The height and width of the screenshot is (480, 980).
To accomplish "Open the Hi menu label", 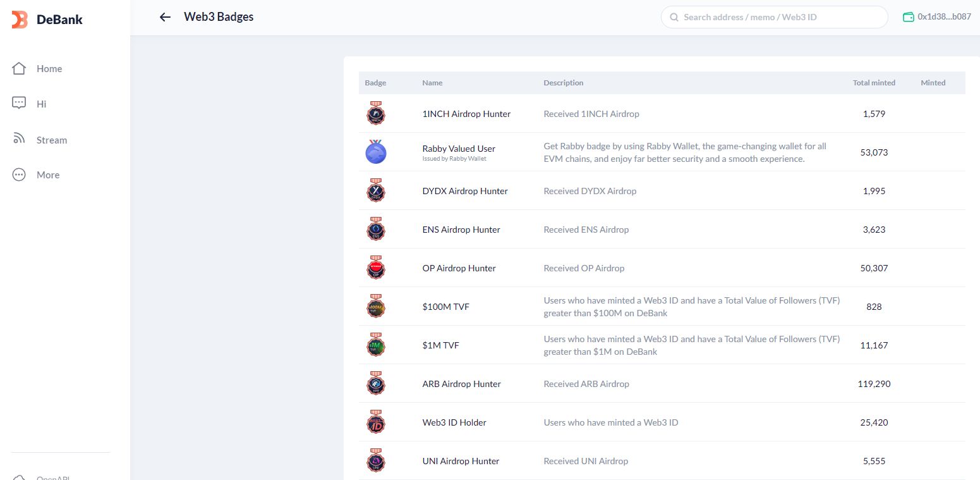I will coord(42,104).
